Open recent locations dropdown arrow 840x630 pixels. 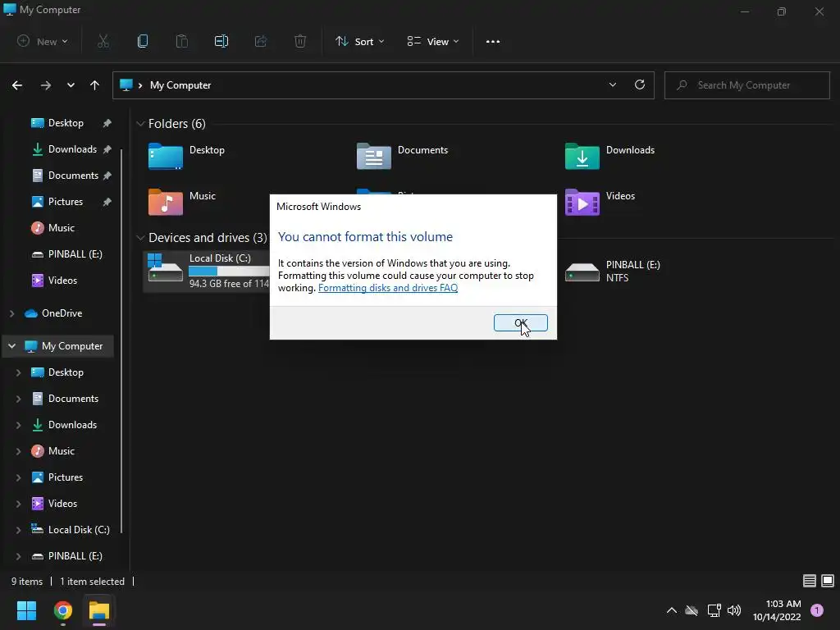coord(71,85)
